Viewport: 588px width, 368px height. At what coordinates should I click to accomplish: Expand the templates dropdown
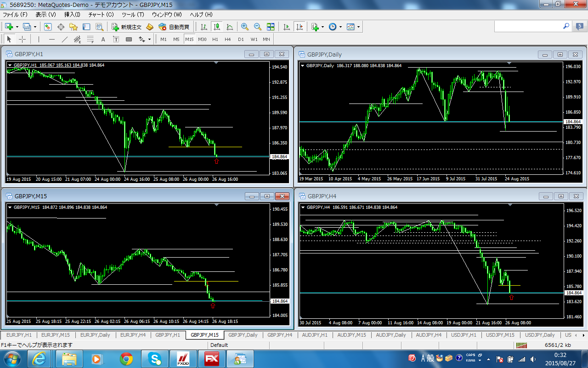358,27
